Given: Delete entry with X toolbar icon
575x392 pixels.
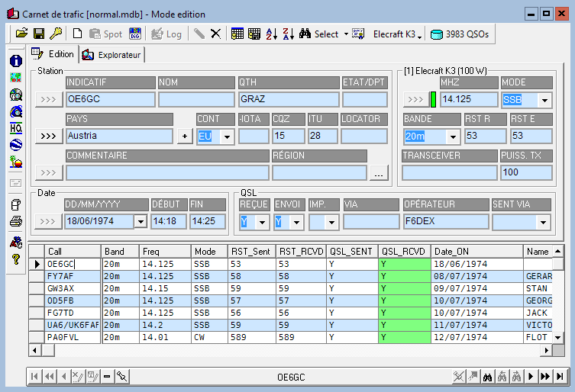Looking at the screenshot, I should click(x=215, y=34).
